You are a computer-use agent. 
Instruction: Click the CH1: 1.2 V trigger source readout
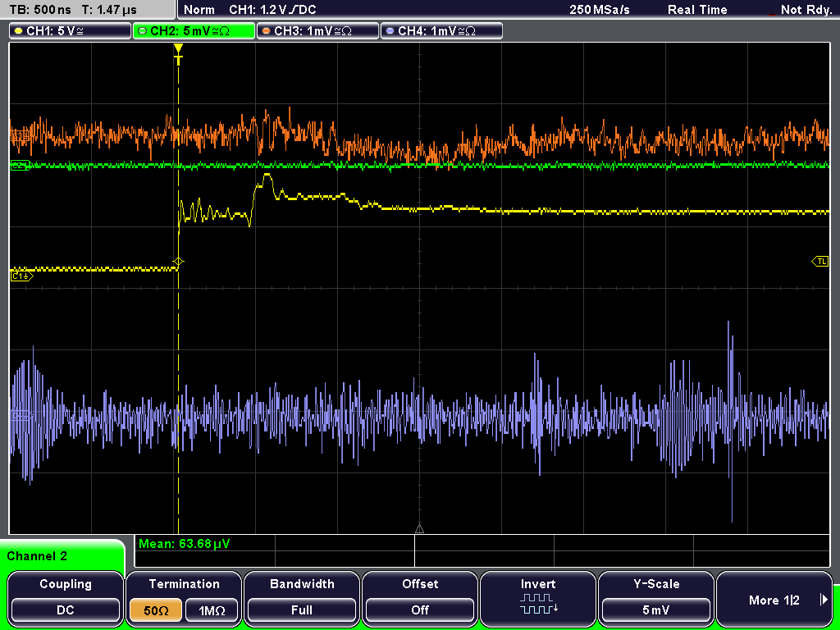(272, 10)
